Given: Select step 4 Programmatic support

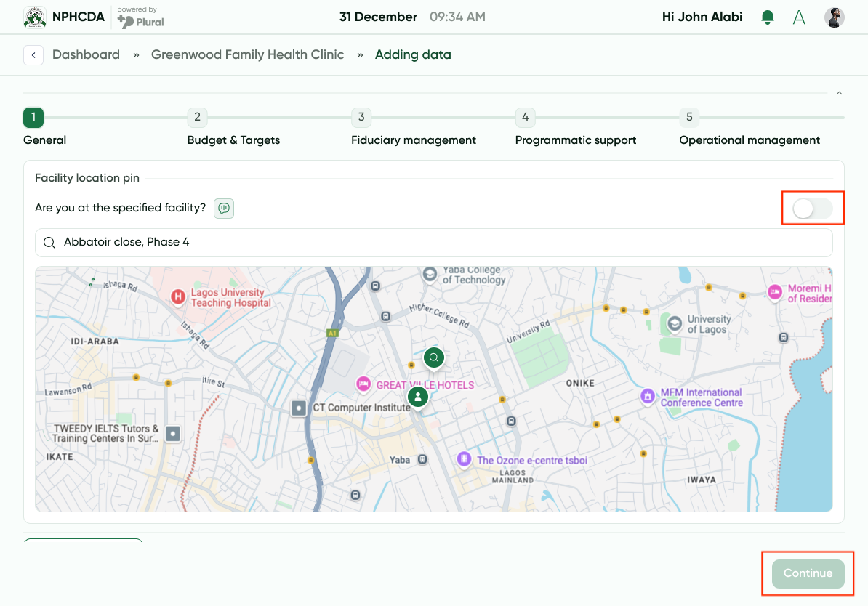Looking at the screenshot, I should tap(525, 117).
